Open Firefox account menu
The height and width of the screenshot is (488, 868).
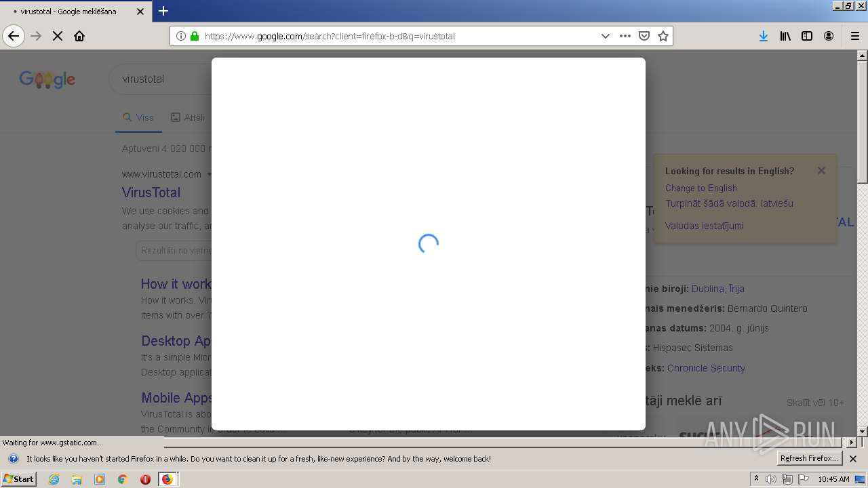coord(829,36)
